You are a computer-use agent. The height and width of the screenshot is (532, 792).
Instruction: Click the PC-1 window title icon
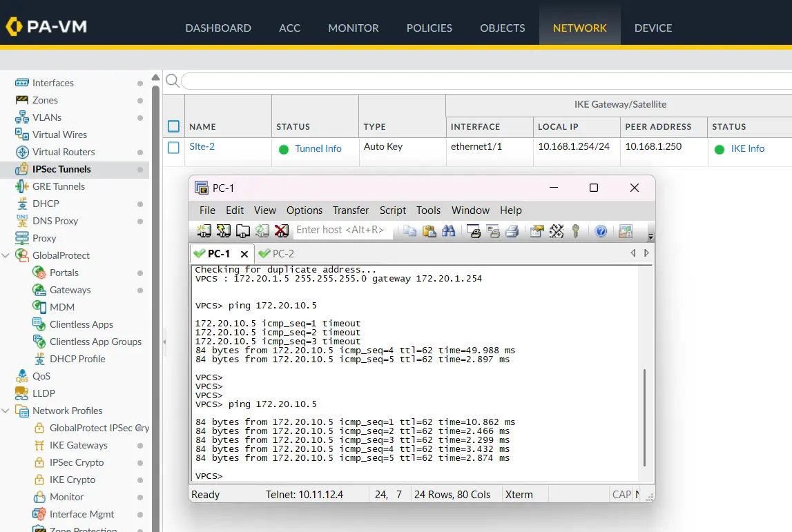[x=202, y=188]
